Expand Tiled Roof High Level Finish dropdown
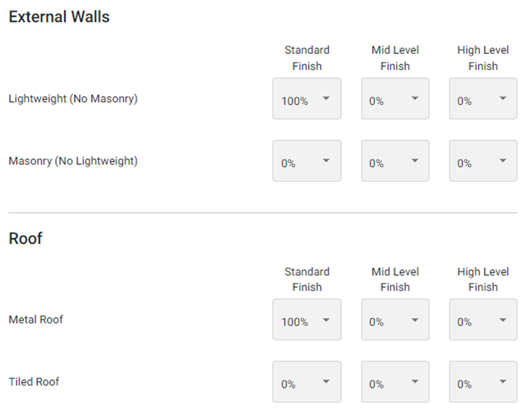532x412 pixels. pos(483,382)
